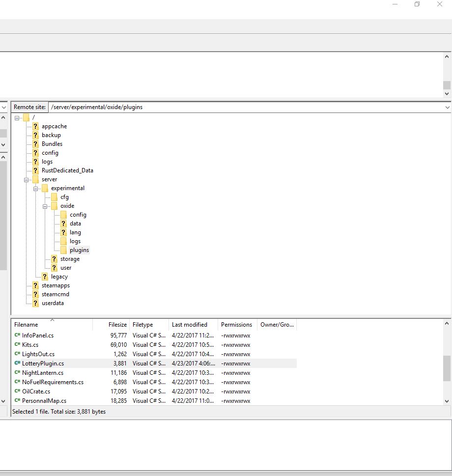Click the 4/23/2017 4:06 modified date

[x=194, y=364]
